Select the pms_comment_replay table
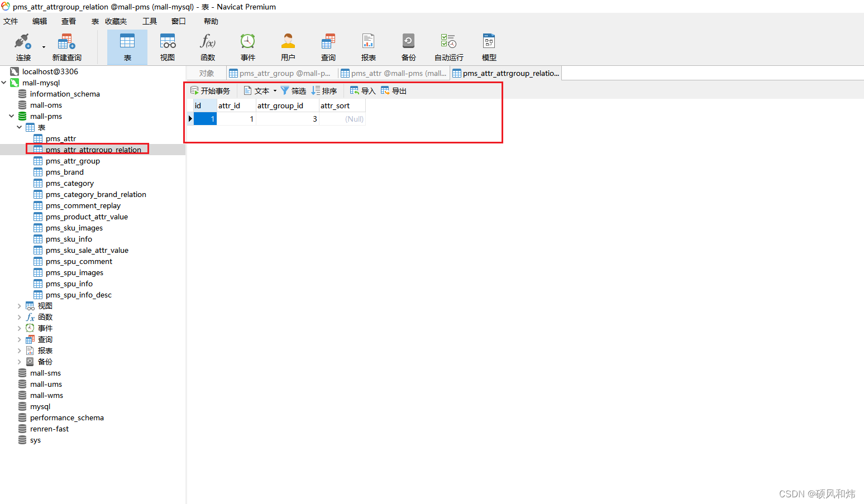Viewport: 864px width, 504px height. [x=83, y=205]
